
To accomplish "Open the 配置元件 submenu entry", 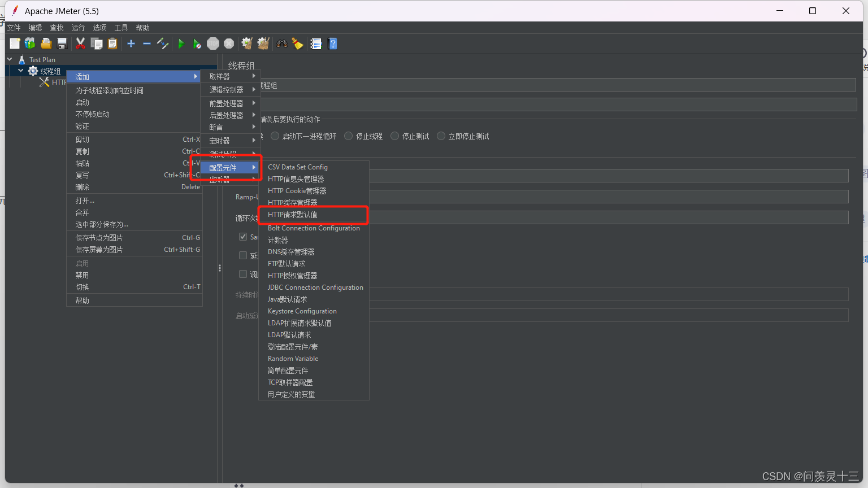I will point(231,168).
